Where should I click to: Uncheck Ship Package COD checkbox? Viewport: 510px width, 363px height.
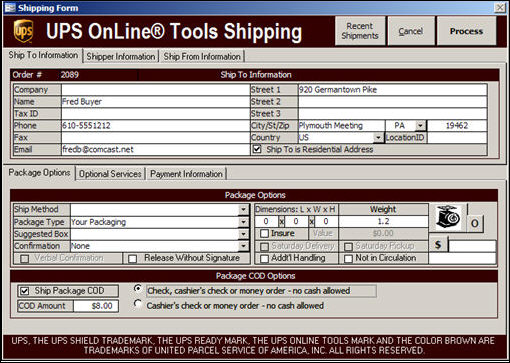click(x=24, y=291)
